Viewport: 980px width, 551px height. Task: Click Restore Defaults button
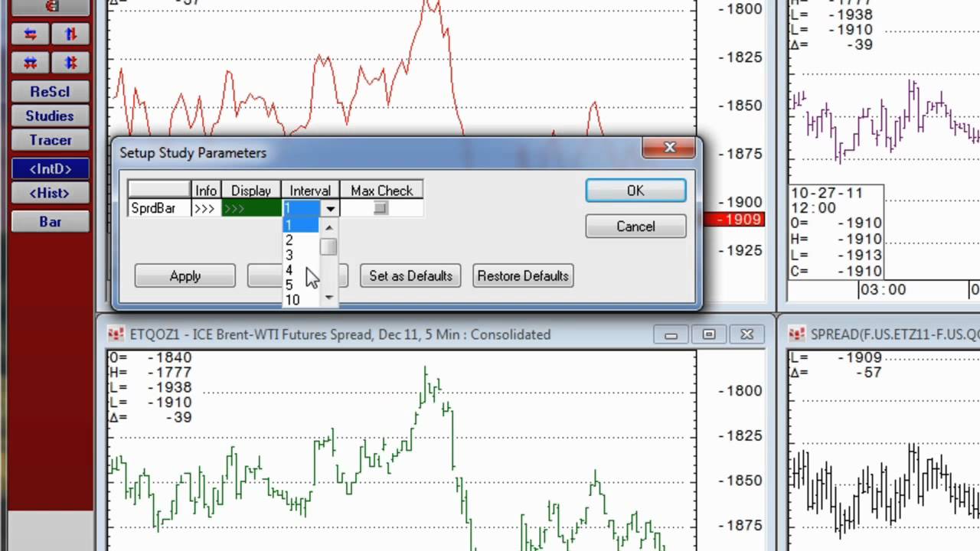click(x=523, y=276)
